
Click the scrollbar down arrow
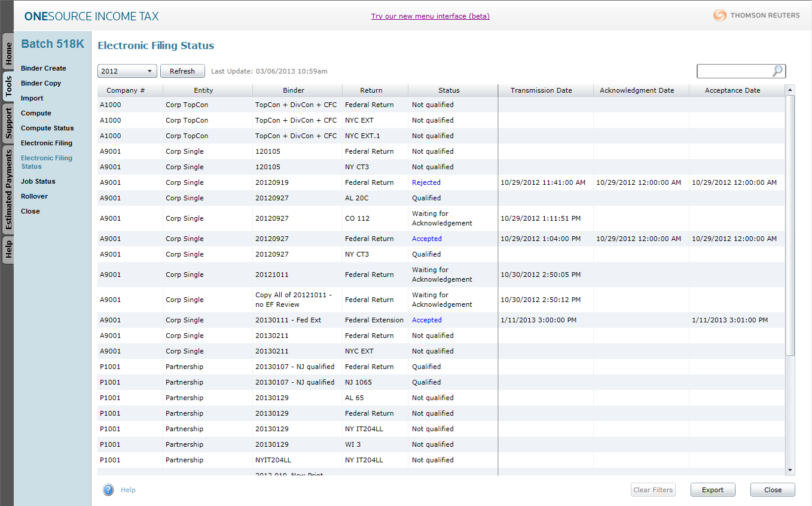pyautogui.click(x=790, y=471)
